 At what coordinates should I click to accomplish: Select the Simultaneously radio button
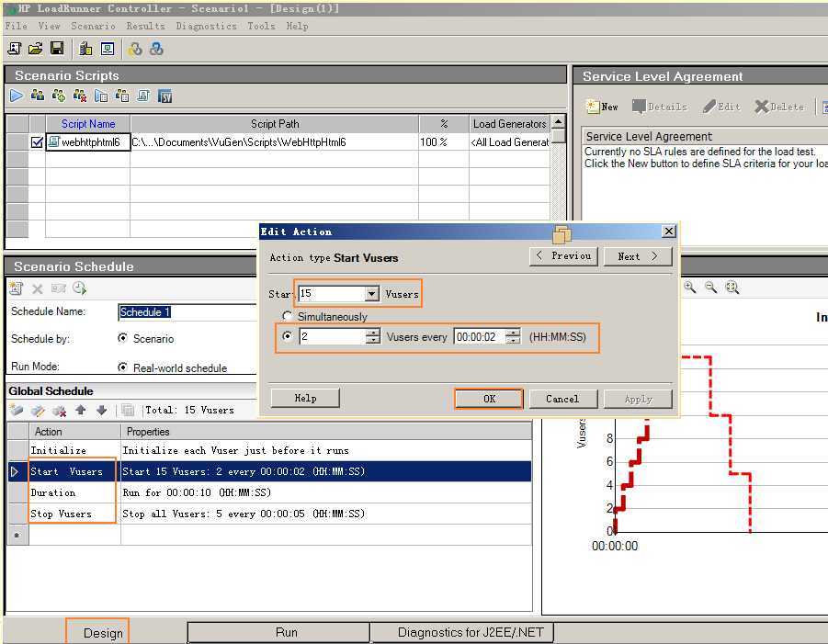tap(288, 316)
